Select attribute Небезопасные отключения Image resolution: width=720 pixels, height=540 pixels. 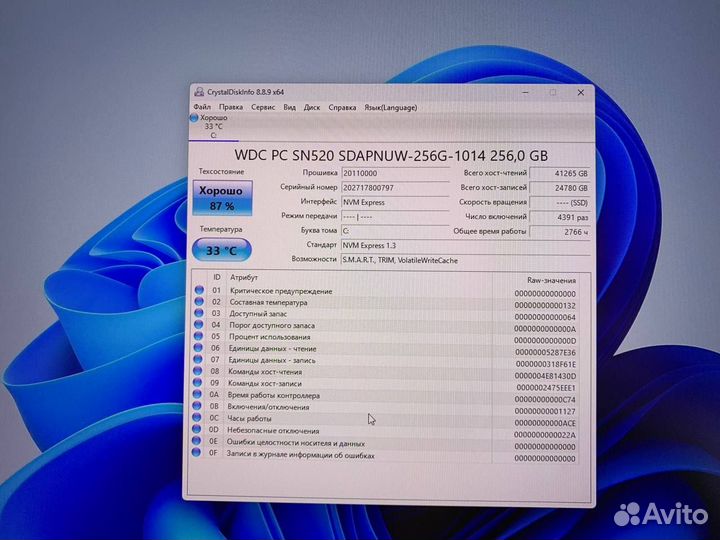(273, 431)
